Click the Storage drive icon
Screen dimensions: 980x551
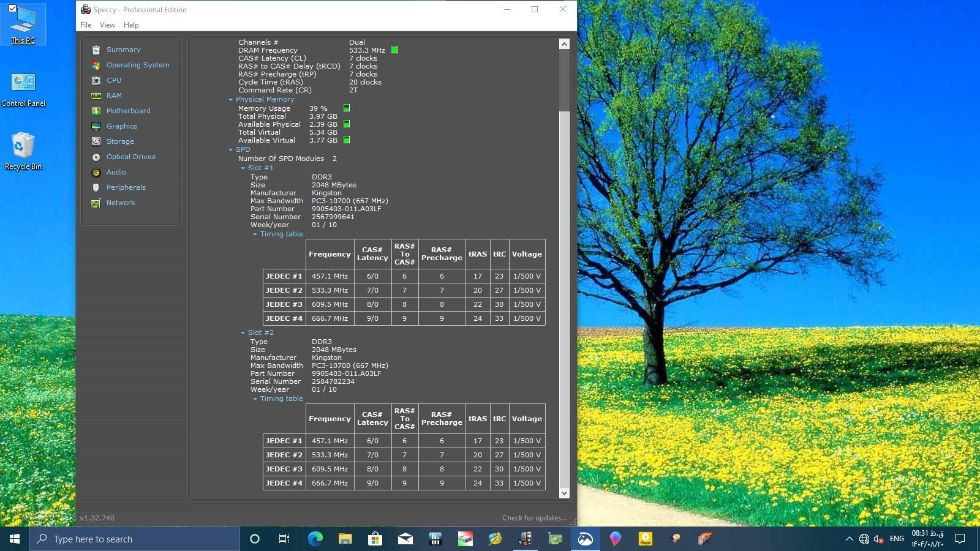pyautogui.click(x=96, y=141)
